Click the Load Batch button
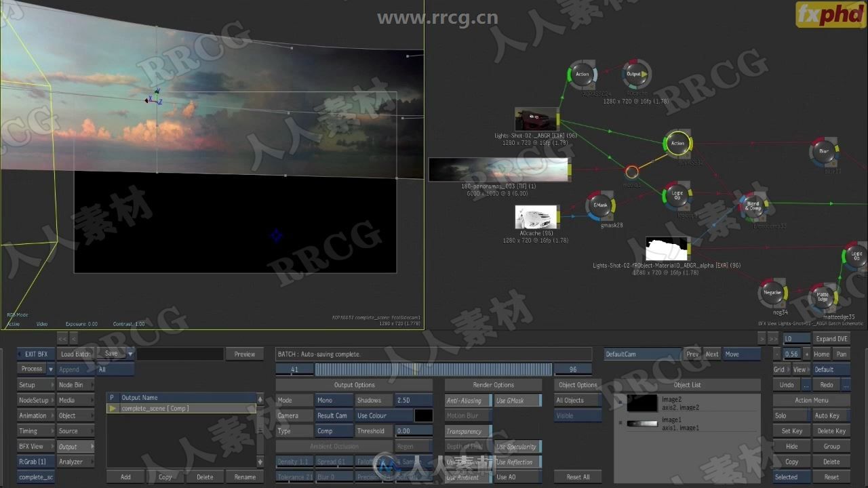 pos(75,354)
